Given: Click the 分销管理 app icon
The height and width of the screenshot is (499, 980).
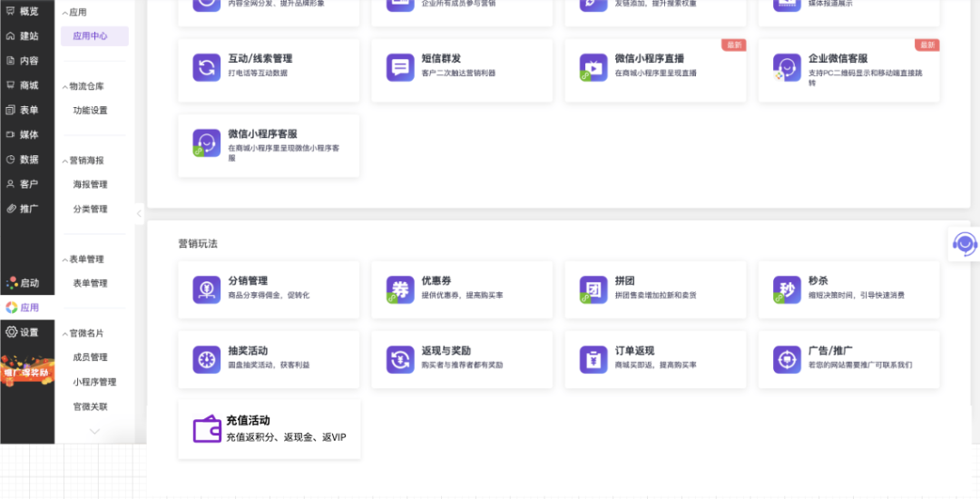Looking at the screenshot, I should (x=207, y=289).
